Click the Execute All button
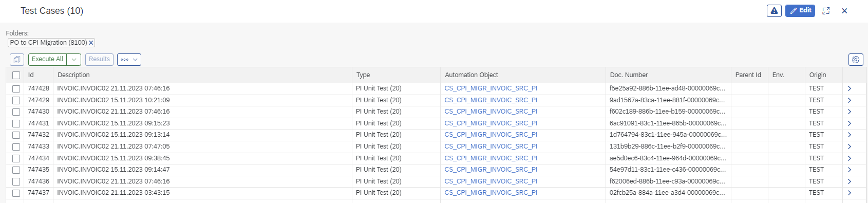Image resolution: width=868 pixels, height=203 pixels. click(47, 60)
